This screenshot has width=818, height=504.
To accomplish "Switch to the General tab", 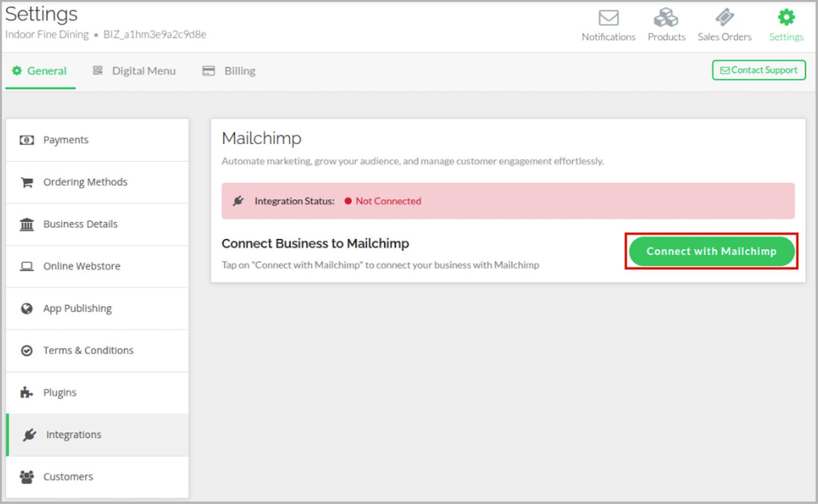I will [x=40, y=71].
